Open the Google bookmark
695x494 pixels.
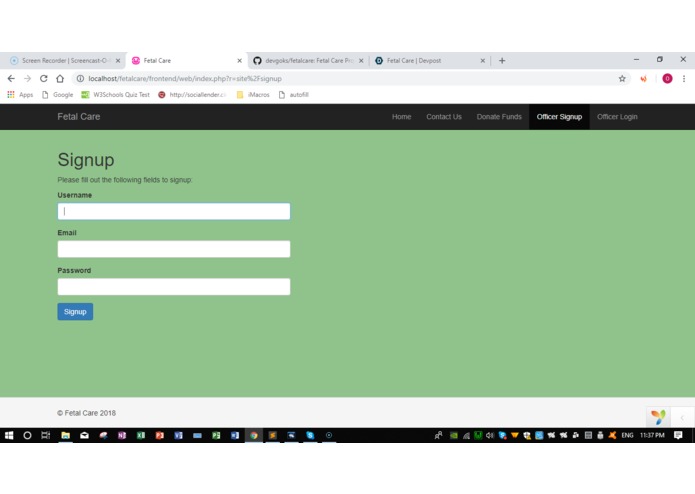[58, 95]
